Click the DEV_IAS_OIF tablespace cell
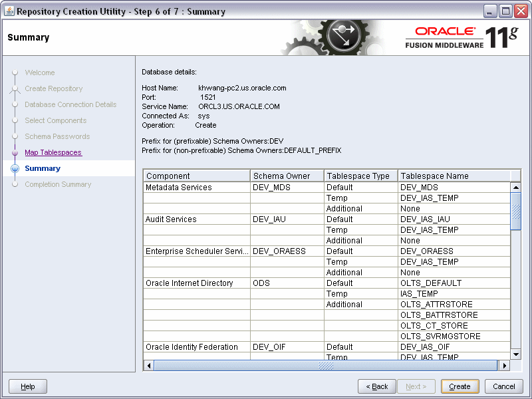The image size is (532, 399). click(x=454, y=346)
